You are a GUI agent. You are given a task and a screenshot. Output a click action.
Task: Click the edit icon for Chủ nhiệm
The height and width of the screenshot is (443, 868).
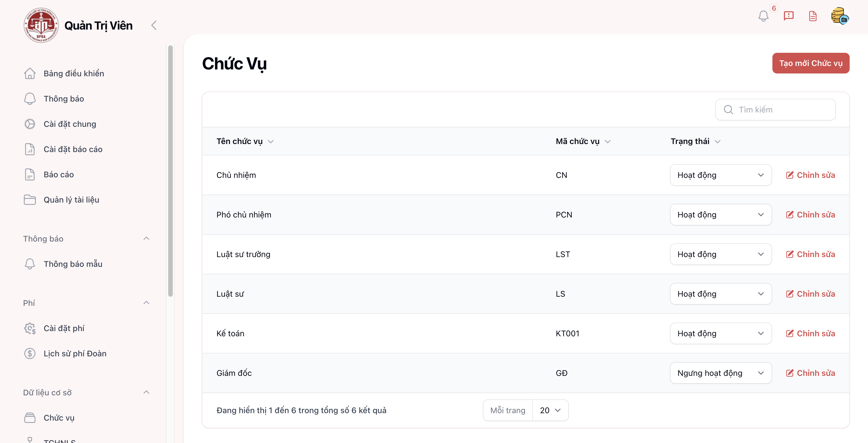789,175
